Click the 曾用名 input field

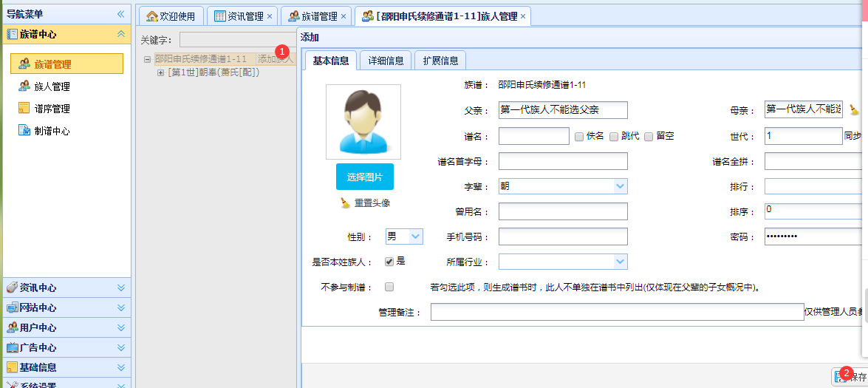point(563,211)
